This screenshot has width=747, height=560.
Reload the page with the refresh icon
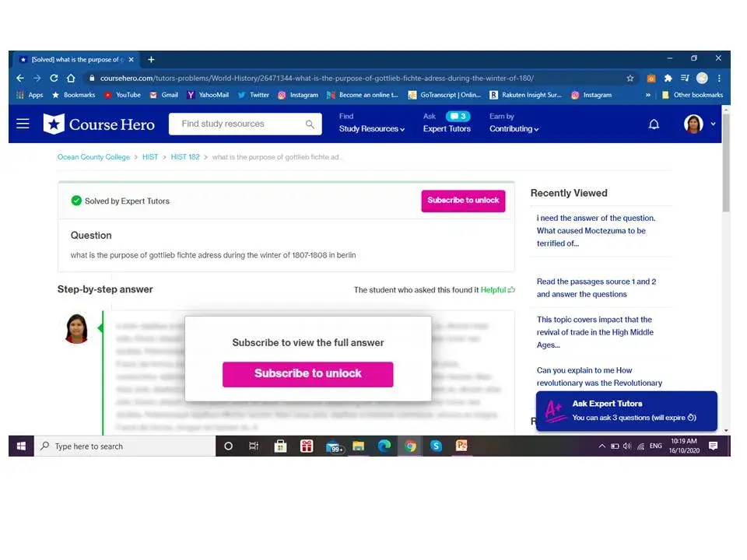tap(54, 78)
